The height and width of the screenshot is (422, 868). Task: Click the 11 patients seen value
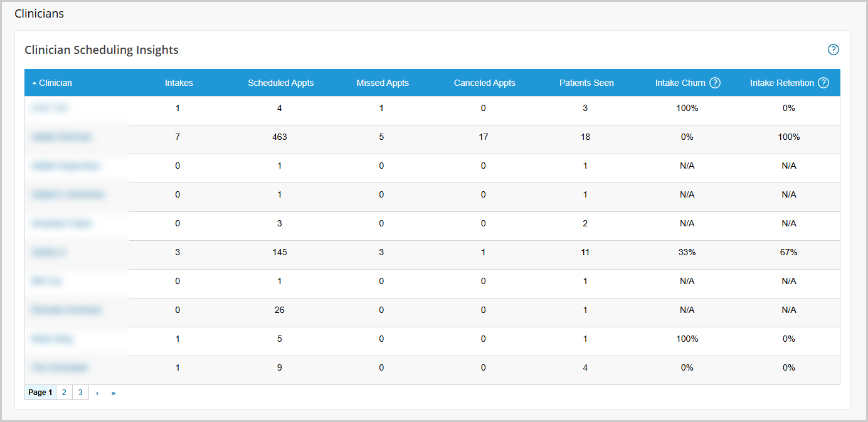(x=585, y=252)
